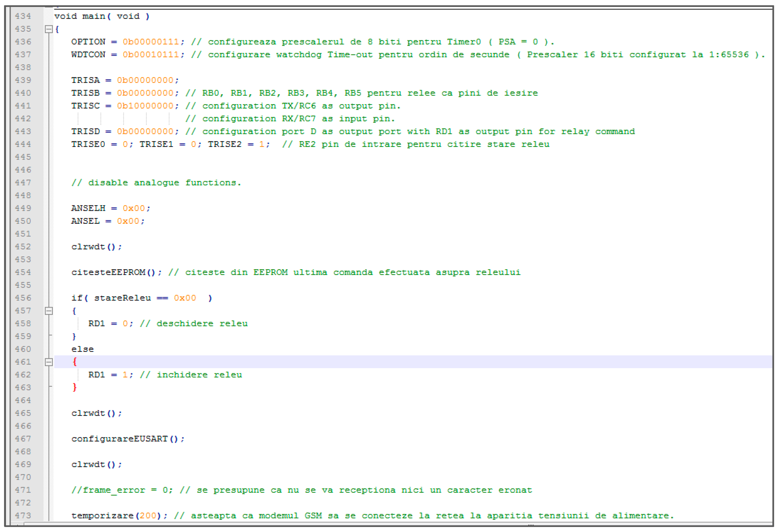Click line number 461 in the margin
779x532 pixels.
(23, 362)
